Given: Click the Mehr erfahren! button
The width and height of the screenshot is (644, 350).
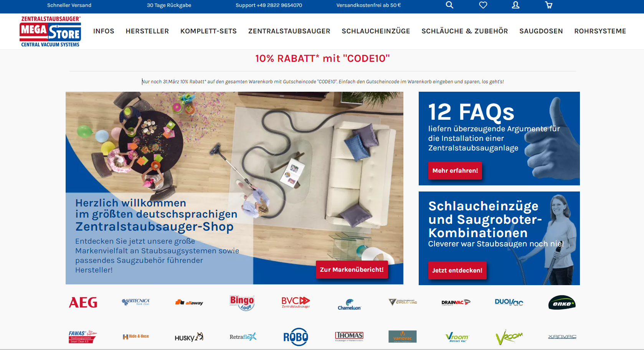Looking at the screenshot, I should 455,170.
